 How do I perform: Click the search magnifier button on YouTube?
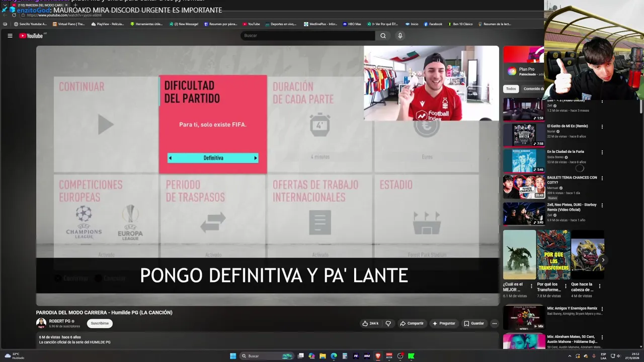coord(383,36)
